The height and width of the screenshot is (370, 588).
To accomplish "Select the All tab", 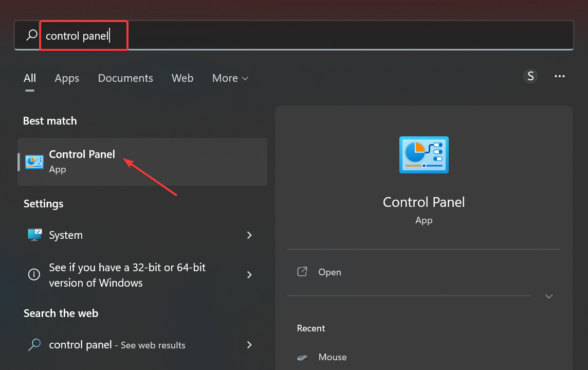I will pos(30,78).
